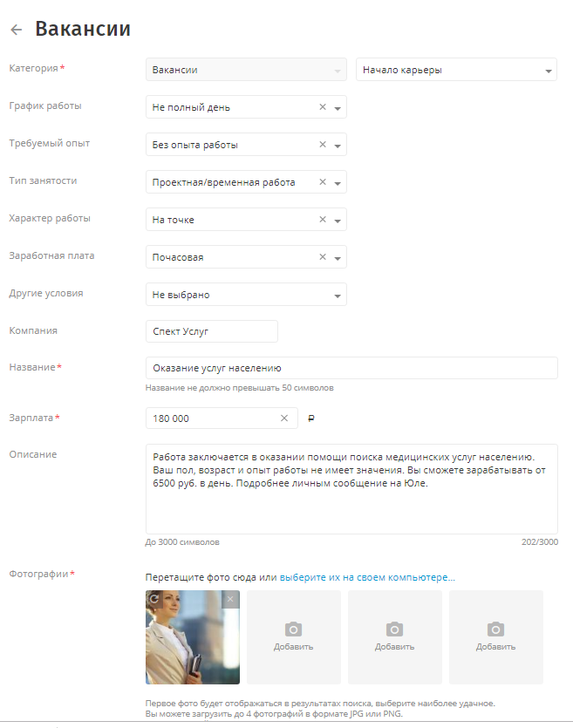Clear the 'Без опыта работы' selection
573x728 pixels.
pos(323,145)
